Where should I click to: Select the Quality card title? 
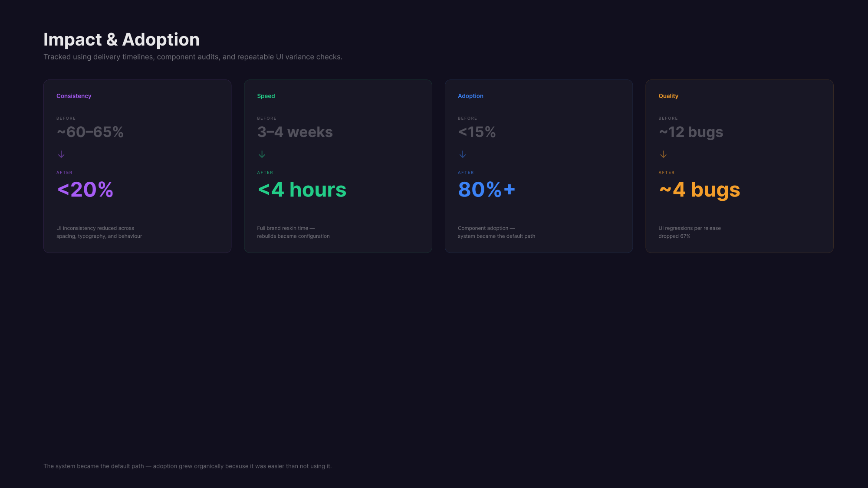point(668,96)
